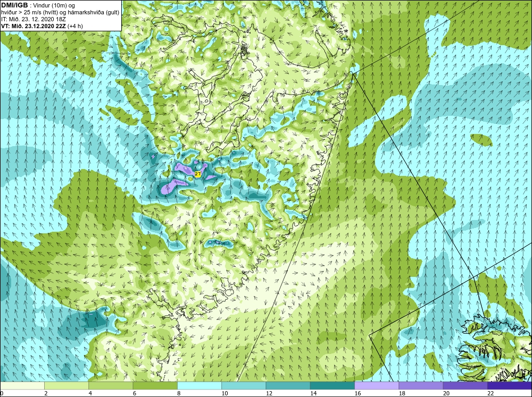Click the legend scale label '14'
This screenshot has width=532, height=397.
tap(313, 393)
